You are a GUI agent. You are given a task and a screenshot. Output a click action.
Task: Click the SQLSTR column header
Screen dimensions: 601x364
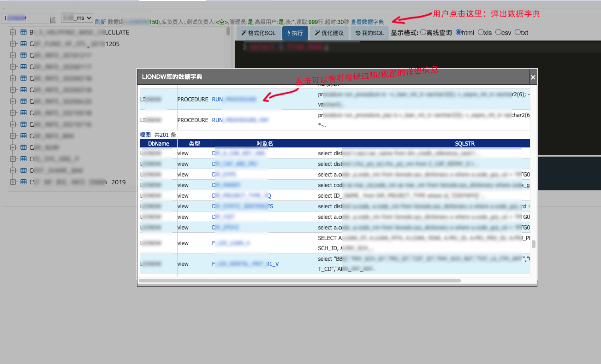424,143
